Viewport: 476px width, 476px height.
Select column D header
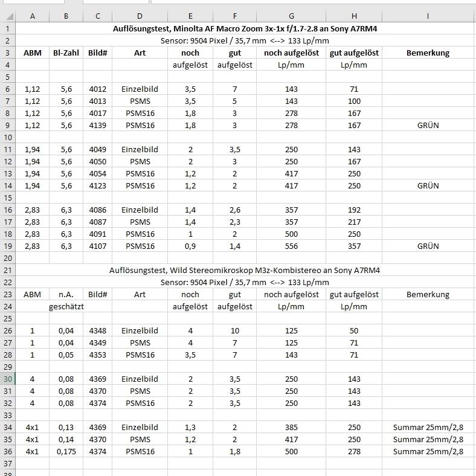coord(140,16)
